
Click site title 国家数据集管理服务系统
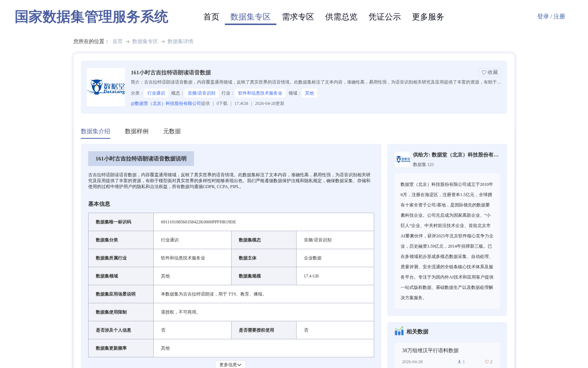92,17
